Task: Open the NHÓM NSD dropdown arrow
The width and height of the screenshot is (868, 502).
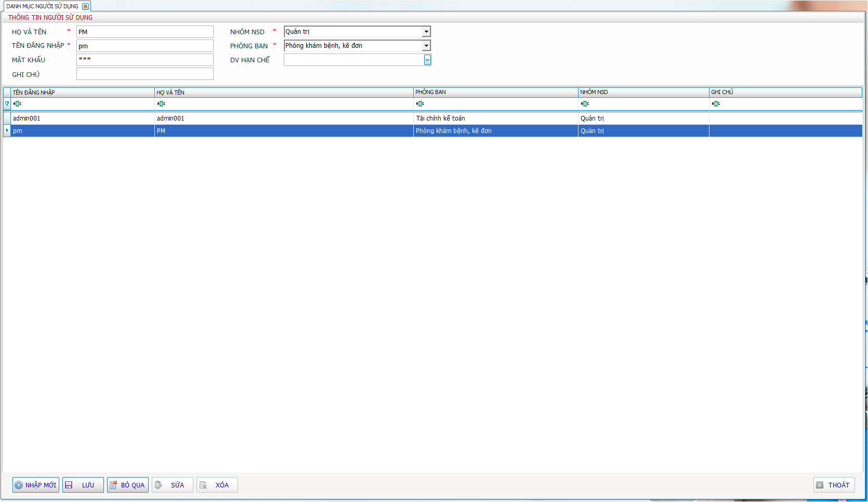Action: pyautogui.click(x=426, y=32)
